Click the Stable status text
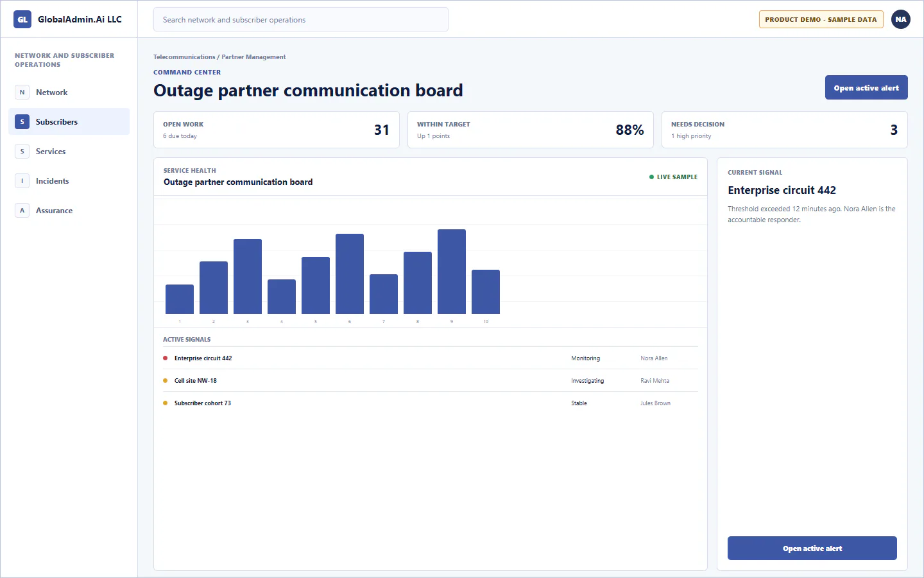This screenshot has height=578, width=924. pyautogui.click(x=579, y=403)
